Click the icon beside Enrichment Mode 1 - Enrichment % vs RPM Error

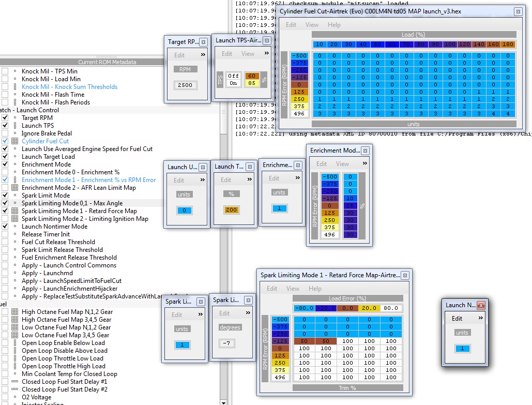[14, 179]
